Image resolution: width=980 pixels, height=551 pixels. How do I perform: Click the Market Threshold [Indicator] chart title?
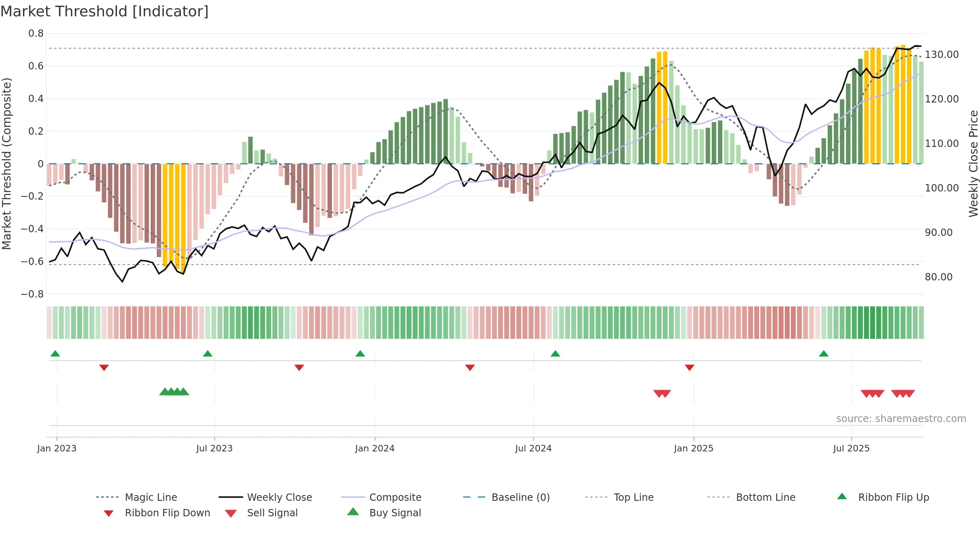pyautogui.click(x=105, y=11)
